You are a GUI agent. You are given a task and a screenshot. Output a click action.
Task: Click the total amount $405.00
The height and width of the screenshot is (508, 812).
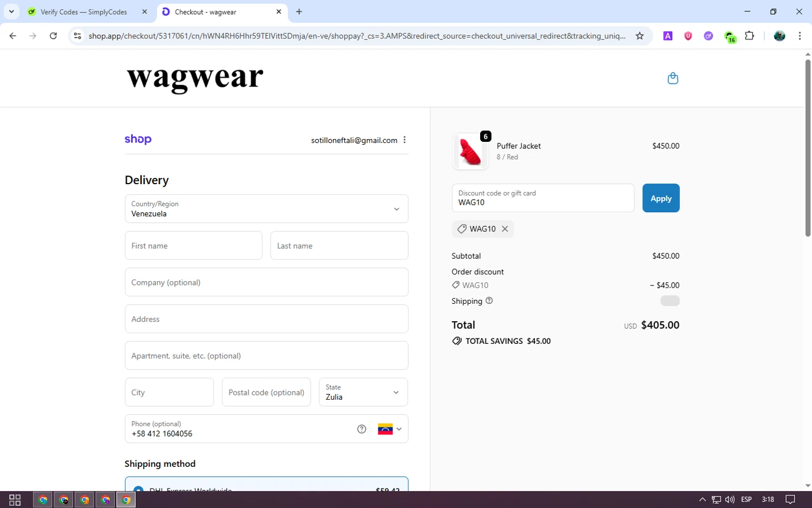coord(660,325)
